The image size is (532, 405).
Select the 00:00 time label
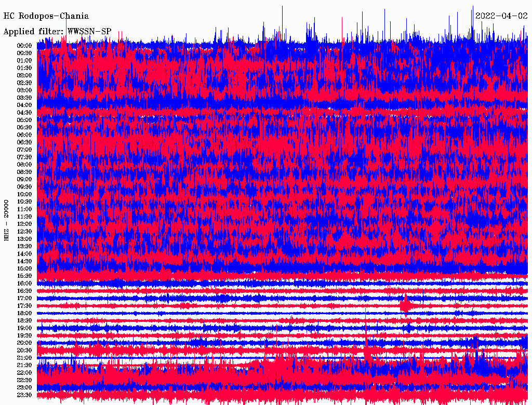[24, 46]
